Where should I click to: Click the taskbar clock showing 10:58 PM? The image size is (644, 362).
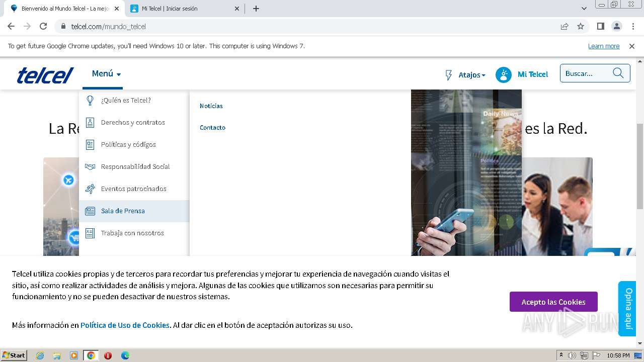click(x=618, y=355)
